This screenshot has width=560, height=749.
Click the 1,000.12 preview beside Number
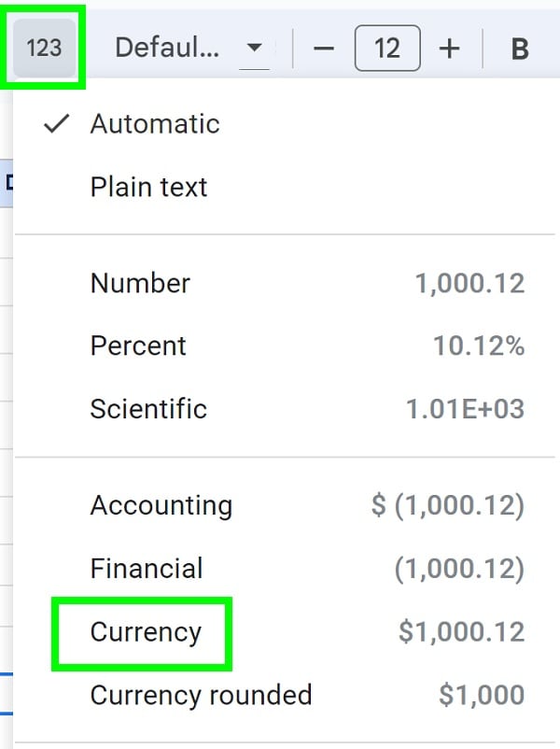(471, 283)
